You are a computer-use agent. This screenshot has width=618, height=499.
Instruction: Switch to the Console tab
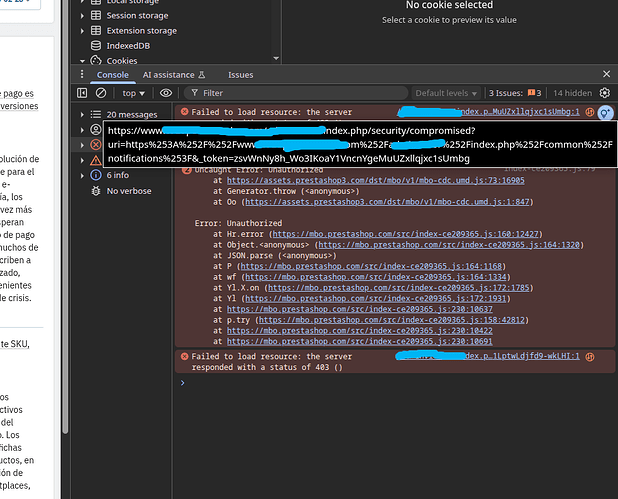click(113, 75)
